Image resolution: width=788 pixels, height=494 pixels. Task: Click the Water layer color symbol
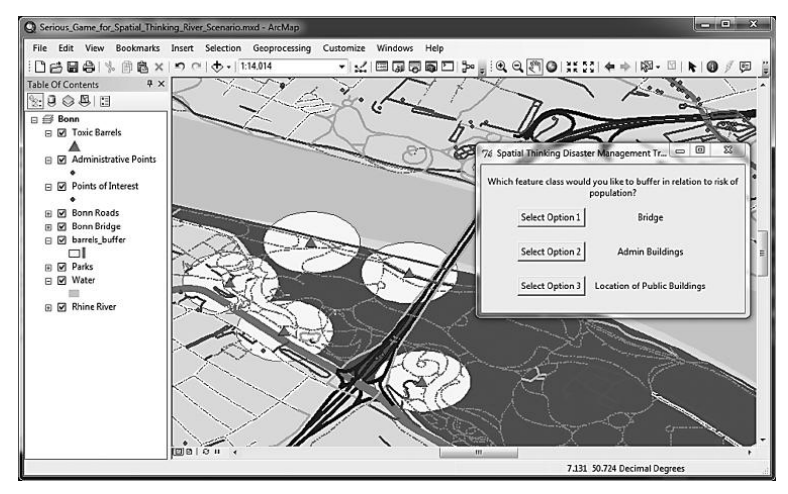pos(73,293)
